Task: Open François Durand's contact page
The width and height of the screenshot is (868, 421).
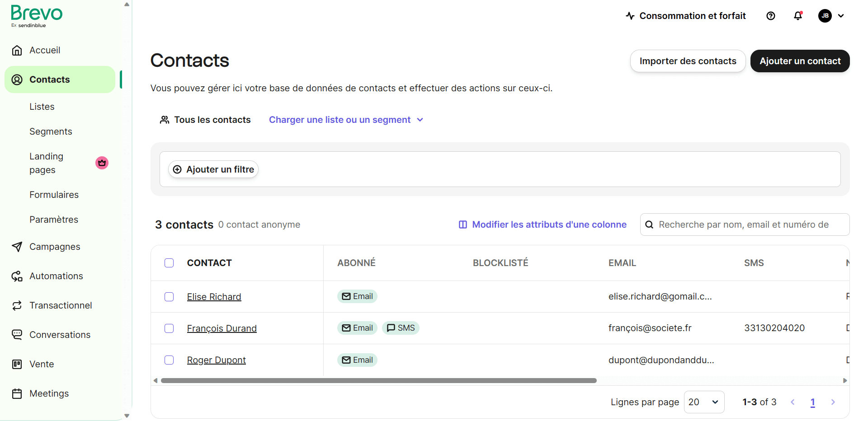Action: point(222,328)
